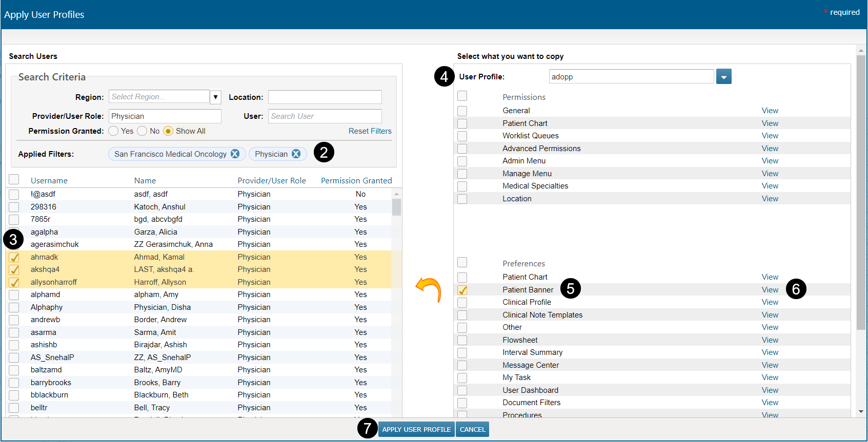View the Patient Banner preference details
This screenshot has width=868, height=442.
click(x=770, y=290)
